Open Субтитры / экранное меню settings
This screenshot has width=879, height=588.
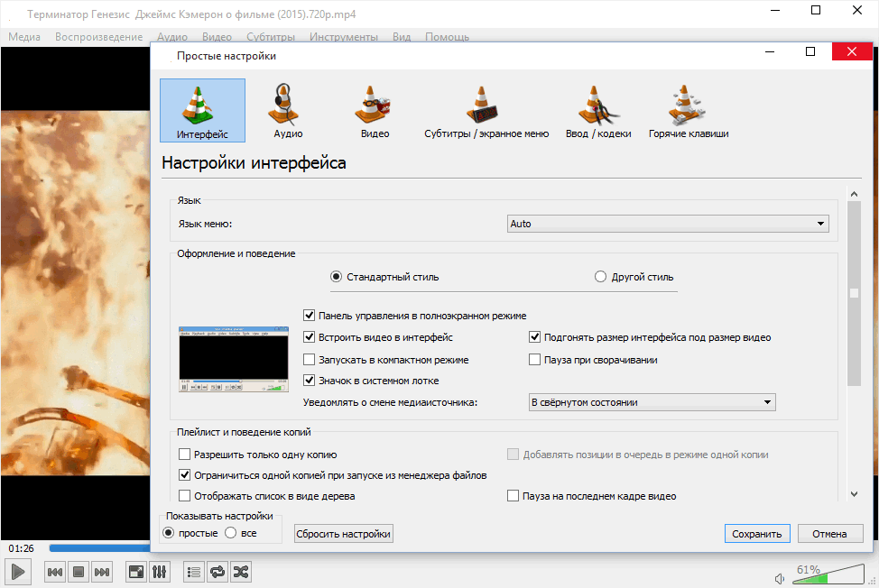pos(486,108)
